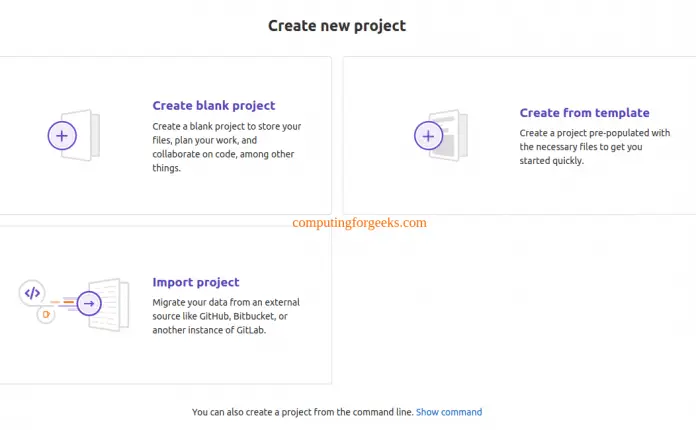Viewport: 696px width, 430px height.
Task: Open the Create blank project title link
Action: coord(213,105)
